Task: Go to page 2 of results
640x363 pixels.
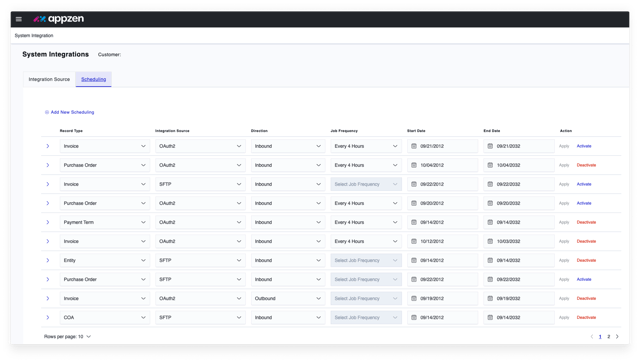Action: (x=609, y=337)
